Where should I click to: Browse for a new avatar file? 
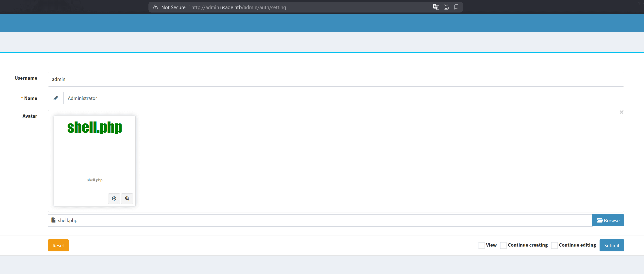tap(608, 220)
